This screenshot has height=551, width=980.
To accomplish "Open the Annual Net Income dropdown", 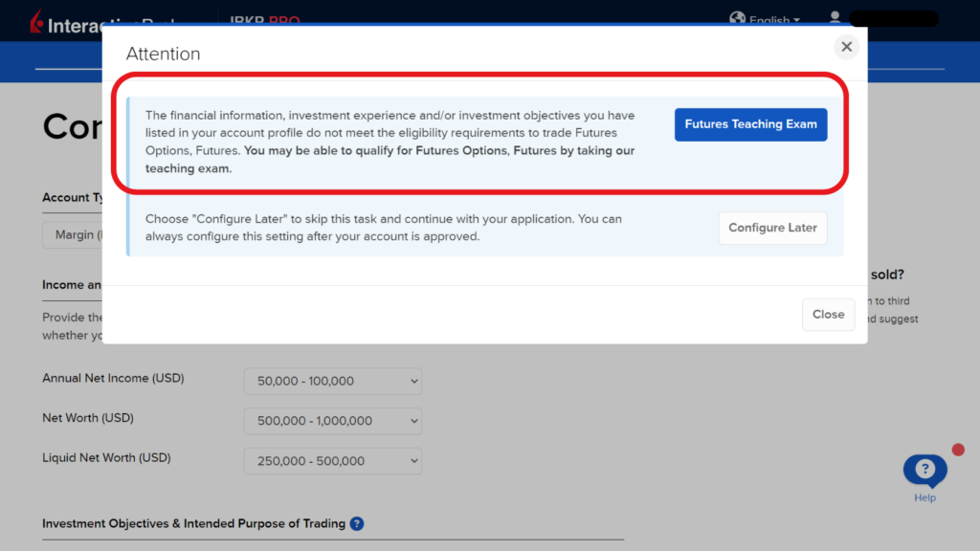I will point(332,381).
